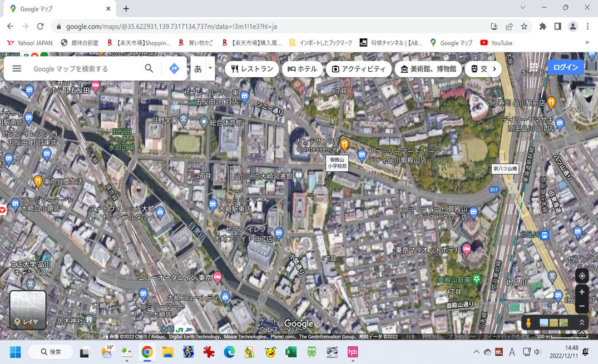Open Chrome profile avatar
This screenshot has width=598, height=364.
click(x=573, y=26)
